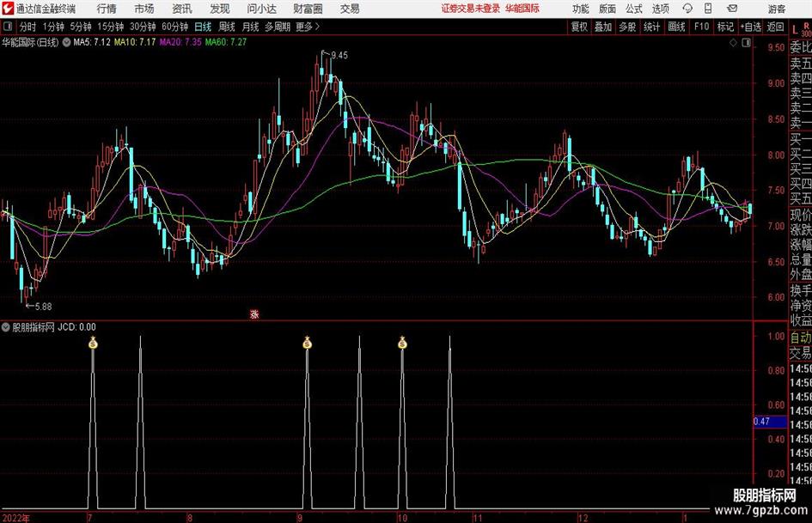Open the 版面 menu

[607, 9]
